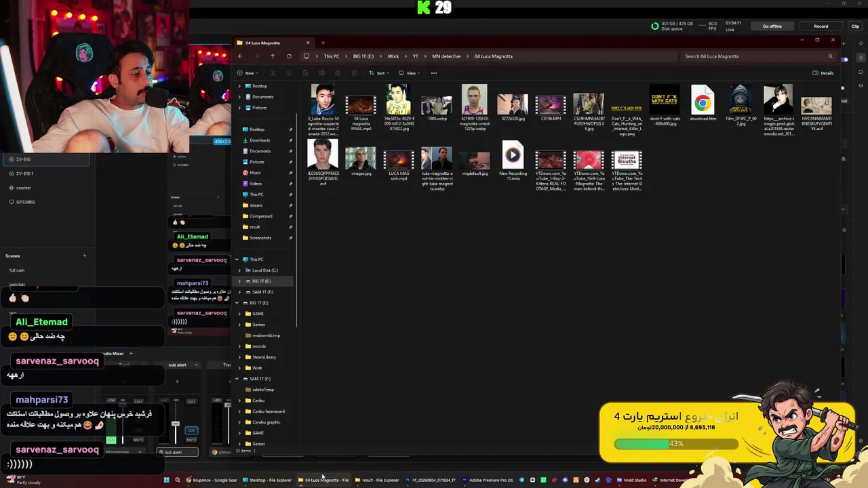This screenshot has width=868, height=488.
Task: Toggle the Details pane button
Action: [823, 73]
